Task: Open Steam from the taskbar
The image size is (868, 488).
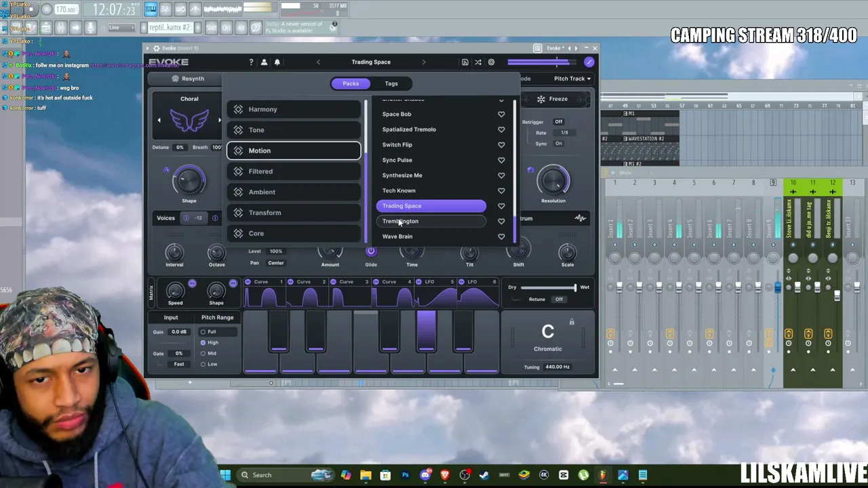Action: [x=484, y=475]
